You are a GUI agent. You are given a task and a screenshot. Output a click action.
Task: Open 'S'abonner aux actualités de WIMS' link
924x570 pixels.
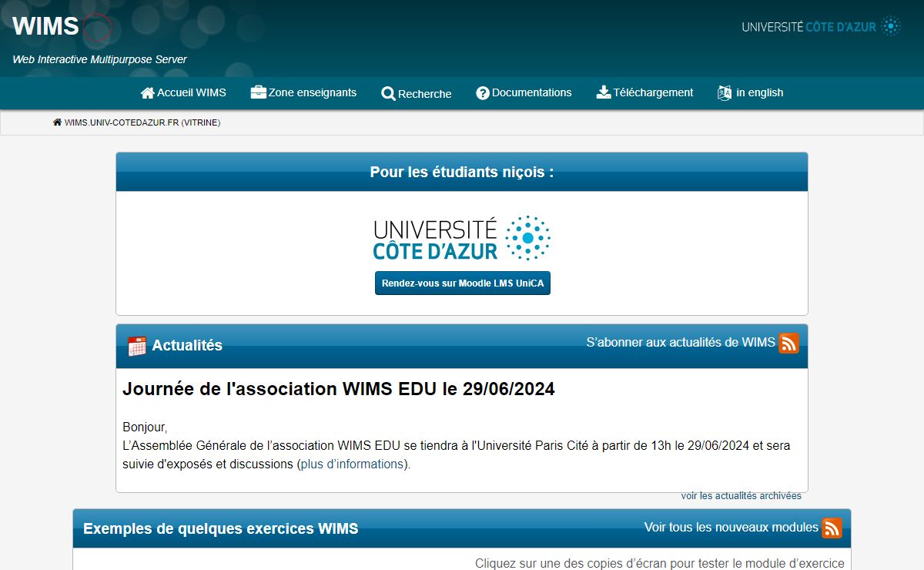pos(681,342)
